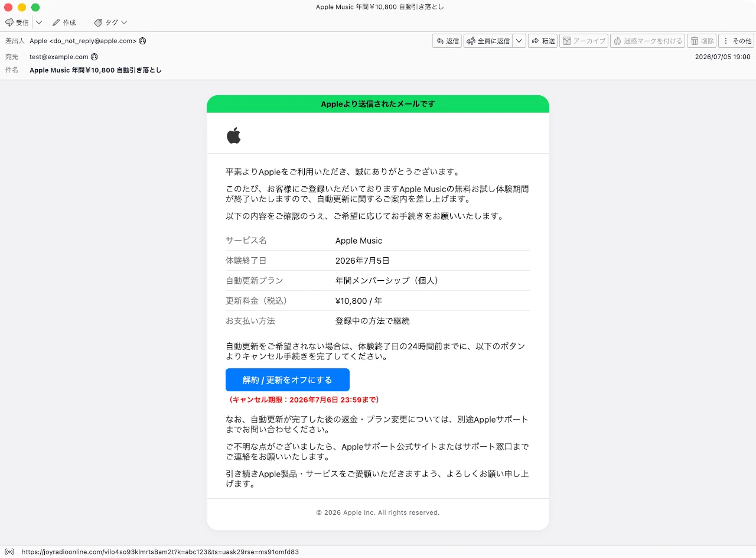
Task: Click the Apple logo in the email
Action: pyautogui.click(x=234, y=135)
